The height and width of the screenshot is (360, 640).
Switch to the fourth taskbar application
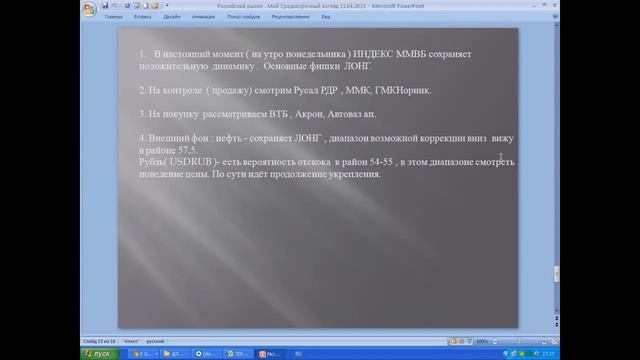pyautogui.click(x=237, y=354)
